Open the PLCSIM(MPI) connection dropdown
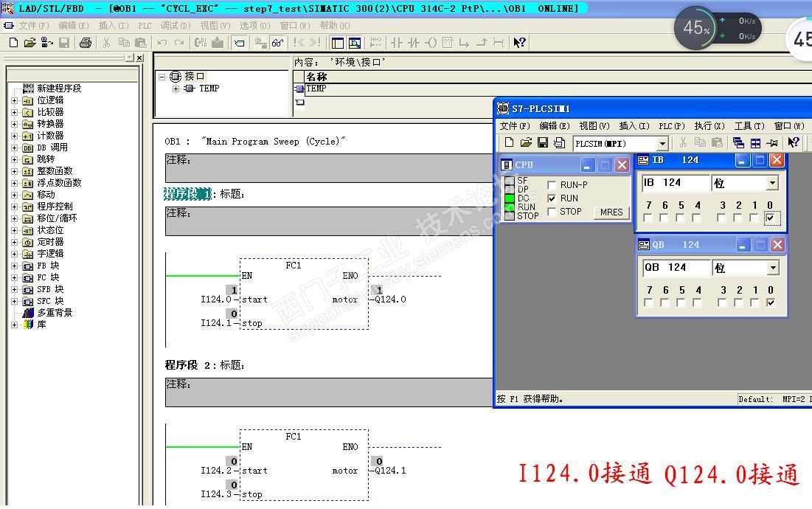The width and height of the screenshot is (812, 509). pos(662,143)
